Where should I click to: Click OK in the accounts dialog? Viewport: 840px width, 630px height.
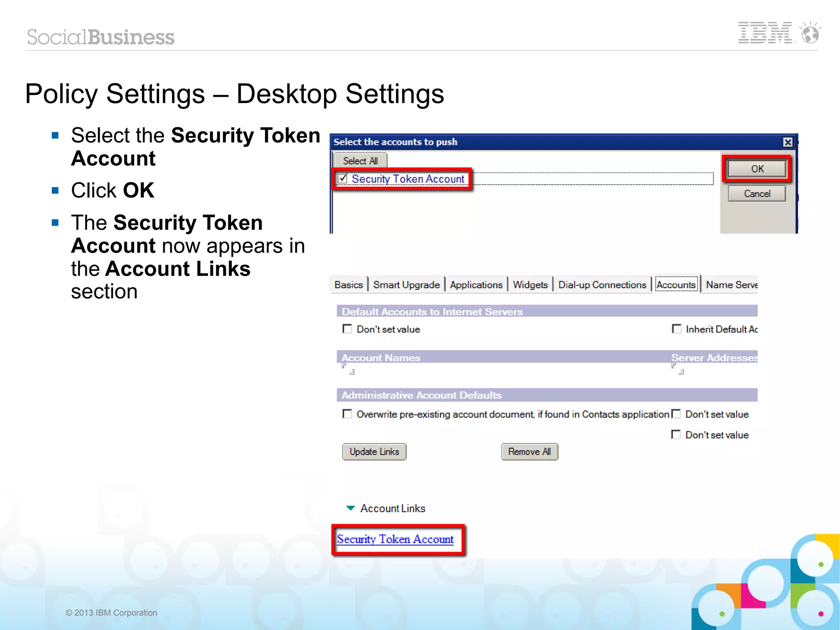pos(757,169)
